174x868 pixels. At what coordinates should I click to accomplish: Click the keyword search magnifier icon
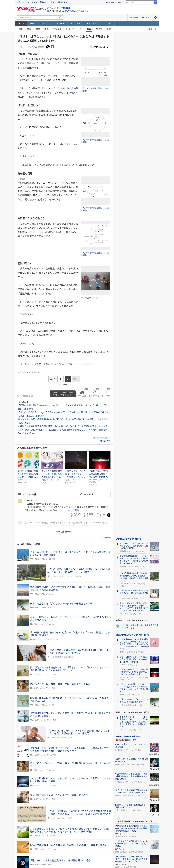tap(60, 18)
